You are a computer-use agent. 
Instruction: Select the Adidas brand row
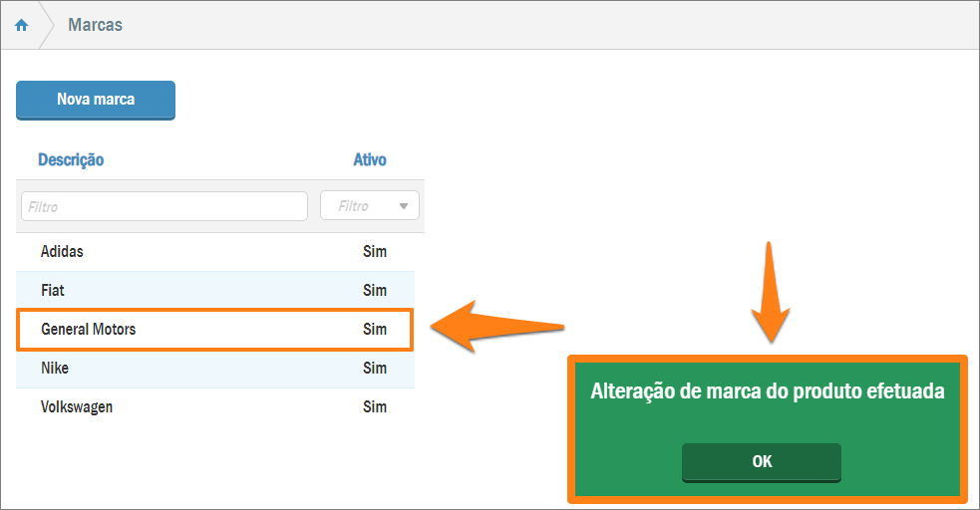pos(62,252)
